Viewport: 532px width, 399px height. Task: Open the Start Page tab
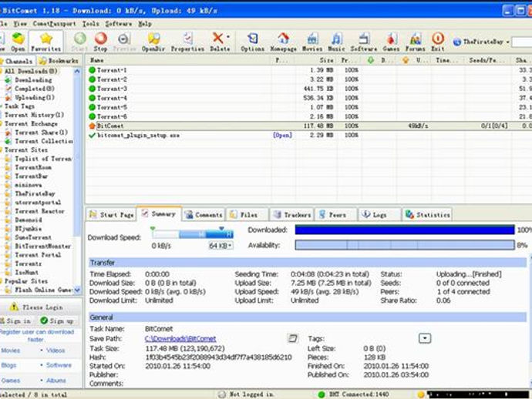(111, 215)
